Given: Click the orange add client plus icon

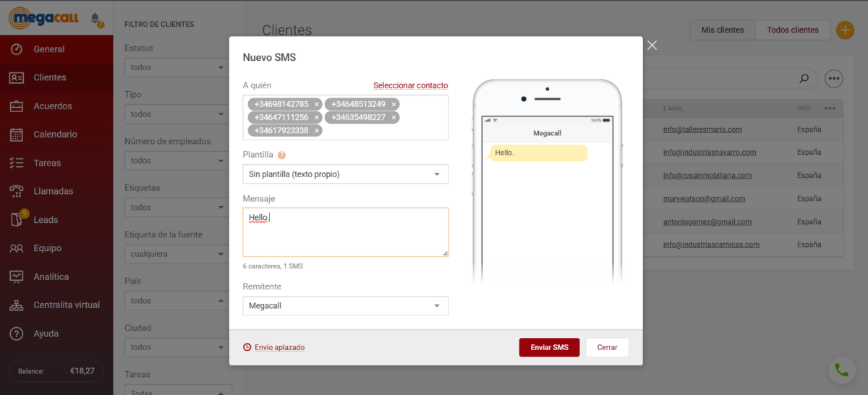Looking at the screenshot, I should pyautogui.click(x=844, y=30).
